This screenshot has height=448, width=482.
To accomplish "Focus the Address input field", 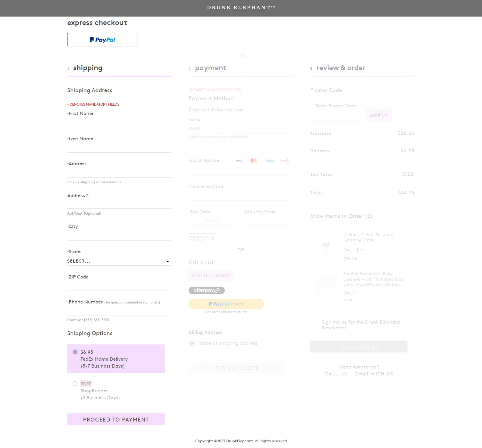I will pyautogui.click(x=119, y=172).
